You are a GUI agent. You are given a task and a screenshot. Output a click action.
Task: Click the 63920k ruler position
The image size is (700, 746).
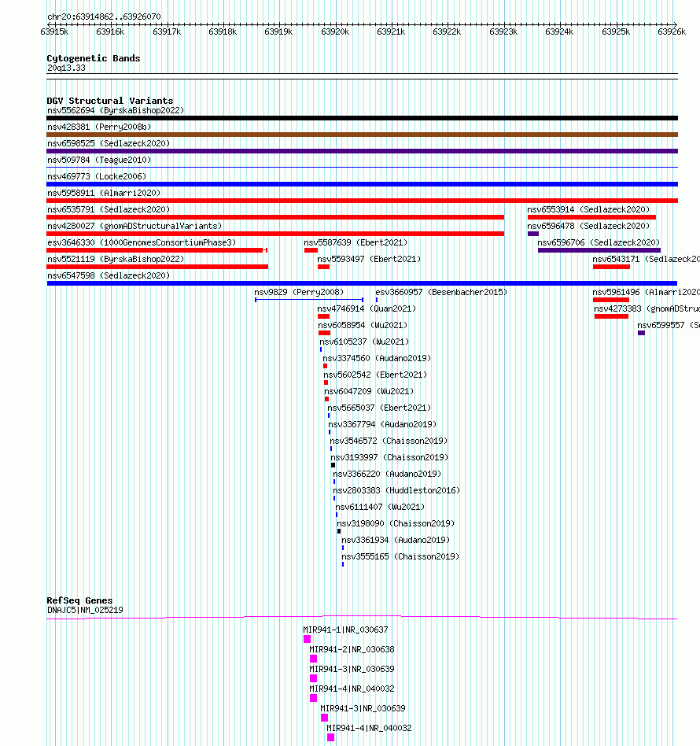(335, 32)
